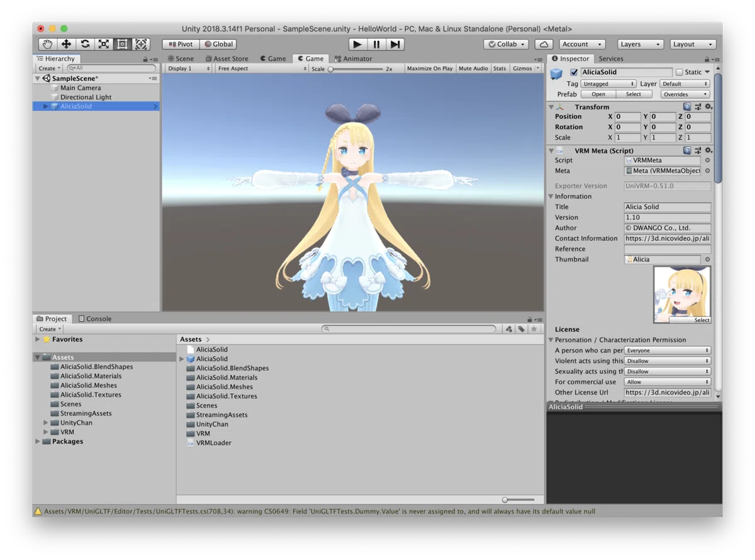Toggle Stats overlay
Viewport: 755px width, 560px height.
(x=500, y=69)
